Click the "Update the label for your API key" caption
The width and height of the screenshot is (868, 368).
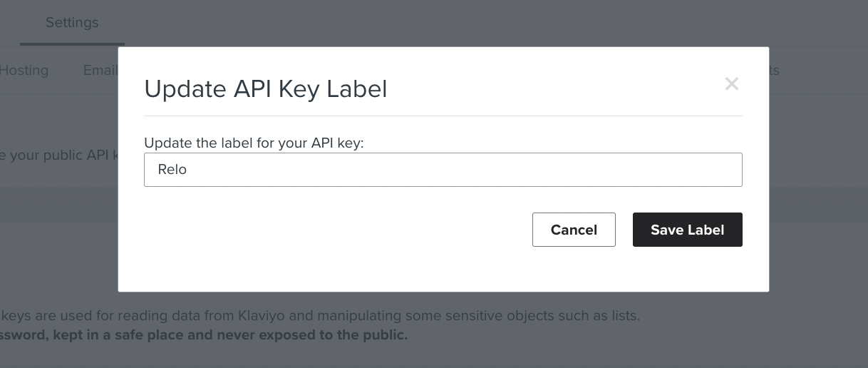[254, 143]
